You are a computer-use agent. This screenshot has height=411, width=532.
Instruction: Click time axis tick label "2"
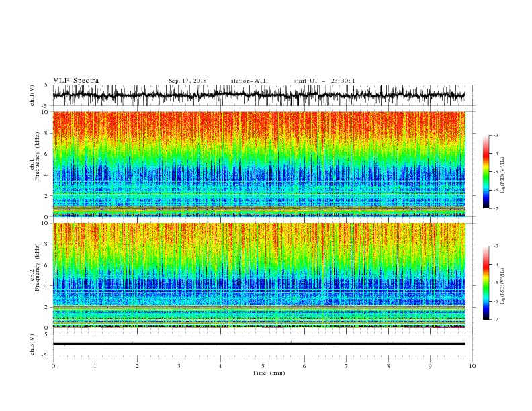[x=137, y=366]
